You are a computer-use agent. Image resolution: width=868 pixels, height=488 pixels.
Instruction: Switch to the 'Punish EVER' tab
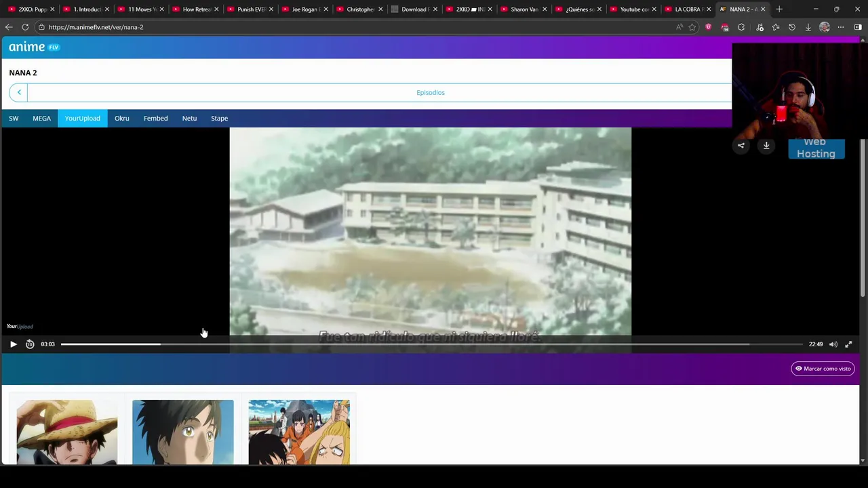[251, 9]
